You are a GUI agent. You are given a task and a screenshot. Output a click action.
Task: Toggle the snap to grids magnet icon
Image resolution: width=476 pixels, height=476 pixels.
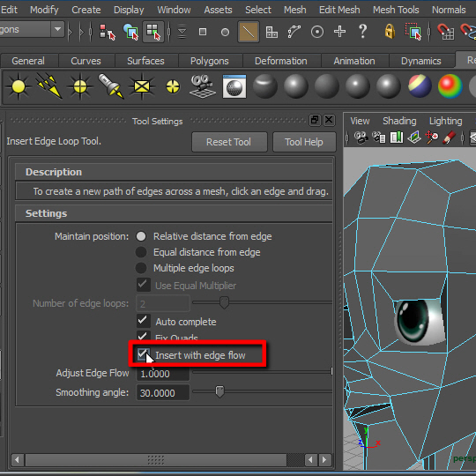(x=446, y=32)
